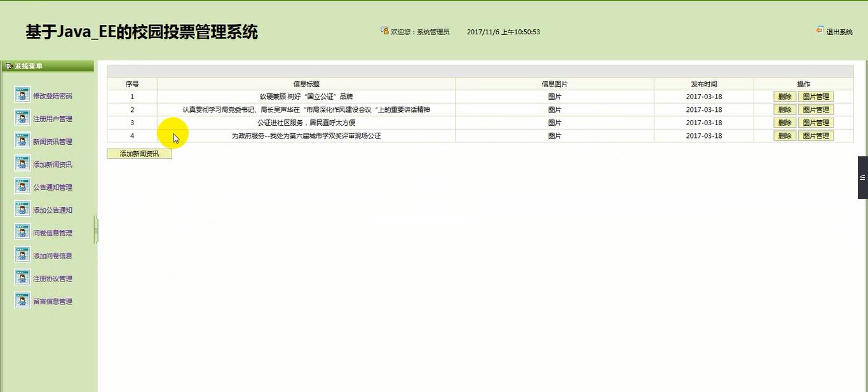Click 删除 button for news row 3
This screenshot has height=392, width=868.
coord(785,123)
